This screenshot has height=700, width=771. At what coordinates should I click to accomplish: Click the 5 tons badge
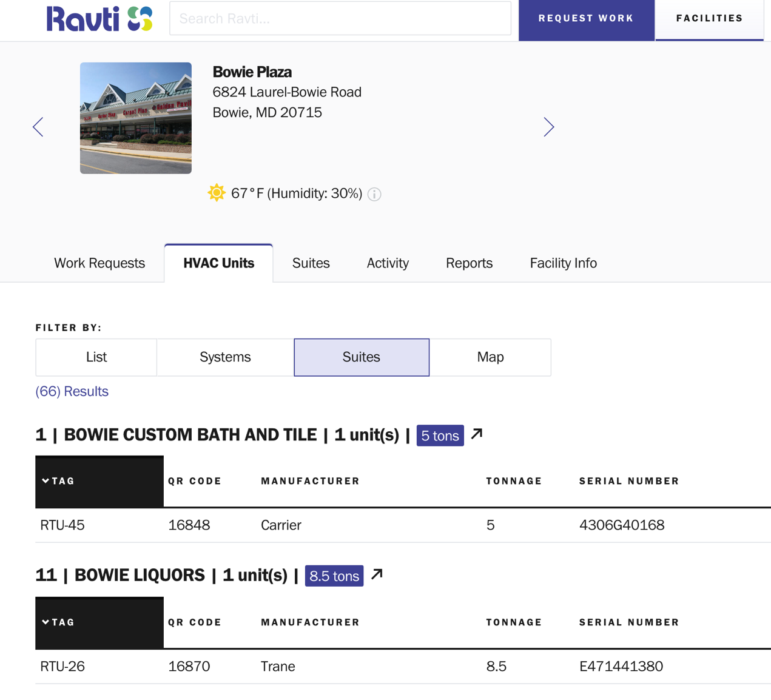point(440,436)
